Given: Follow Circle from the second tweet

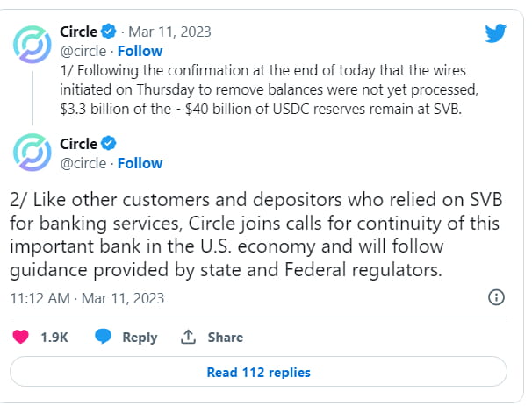Looking at the screenshot, I should pos(140,163).
